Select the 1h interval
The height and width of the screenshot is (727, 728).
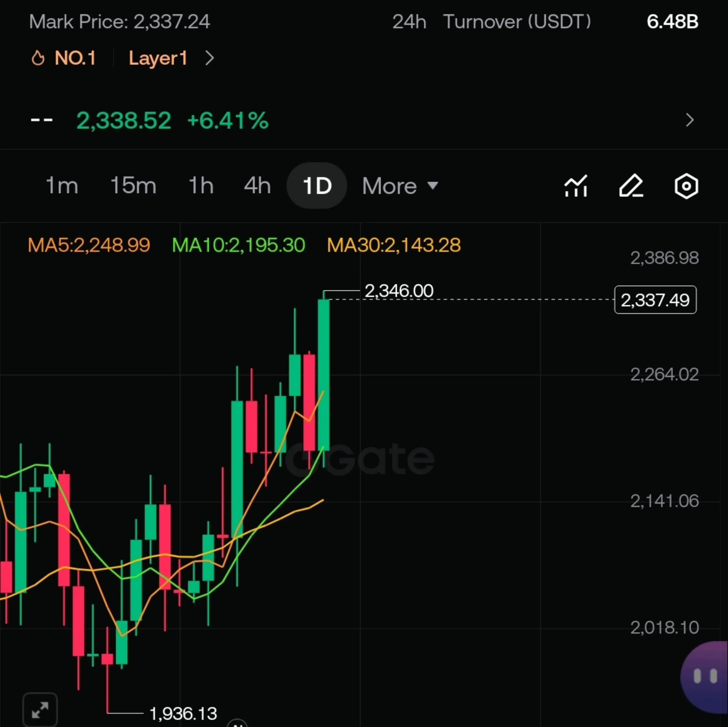(x=201, y=186)
